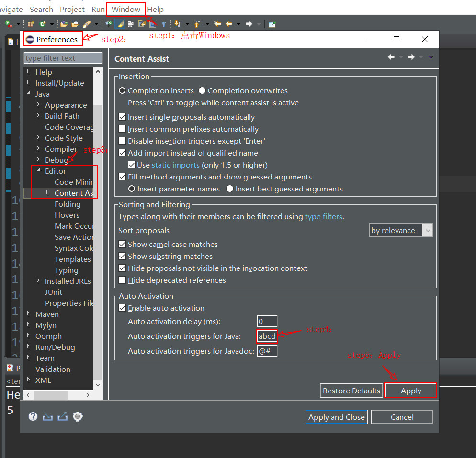This screenshot has height=458, width=476.
Task: Collapse the Editor tree node
Action: tap(39, 170)
